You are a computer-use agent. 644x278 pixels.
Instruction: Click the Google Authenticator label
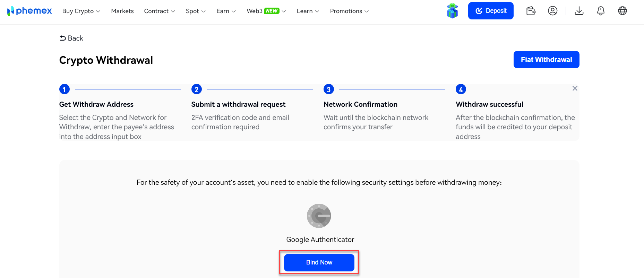click(x=320, y=240)
